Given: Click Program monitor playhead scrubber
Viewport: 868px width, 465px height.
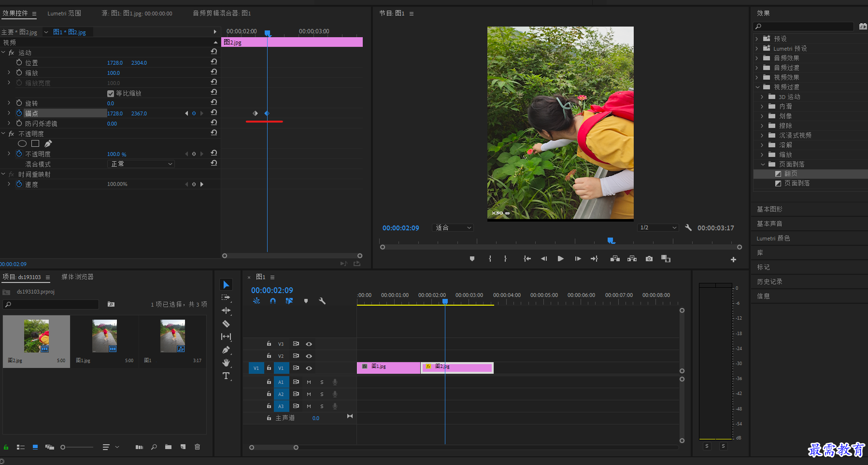Looking at the screenshot, I should [x=611, y=240].
